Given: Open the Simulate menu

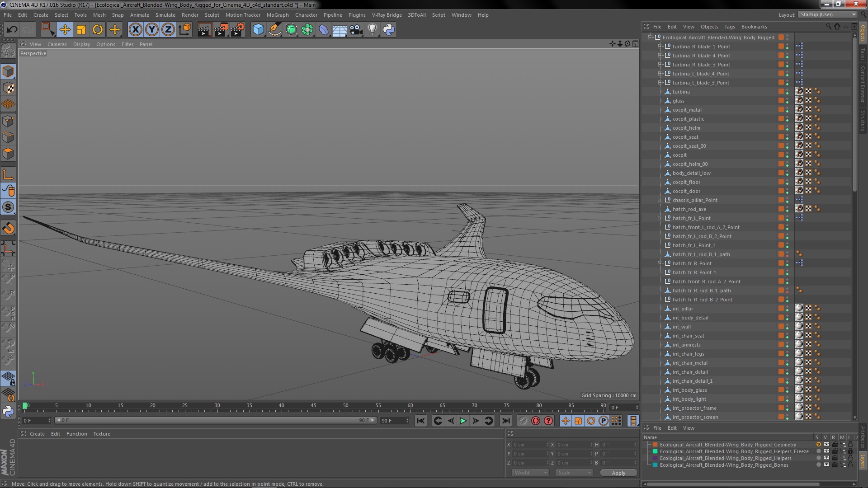Looking at the screenshot, I should [165, 15].
